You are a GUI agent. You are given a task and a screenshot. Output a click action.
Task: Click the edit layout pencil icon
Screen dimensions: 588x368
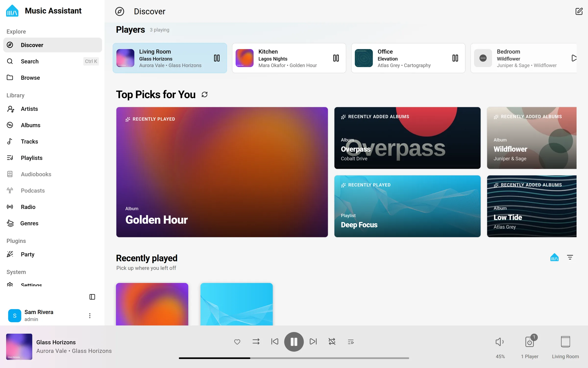tap(579, 11)
